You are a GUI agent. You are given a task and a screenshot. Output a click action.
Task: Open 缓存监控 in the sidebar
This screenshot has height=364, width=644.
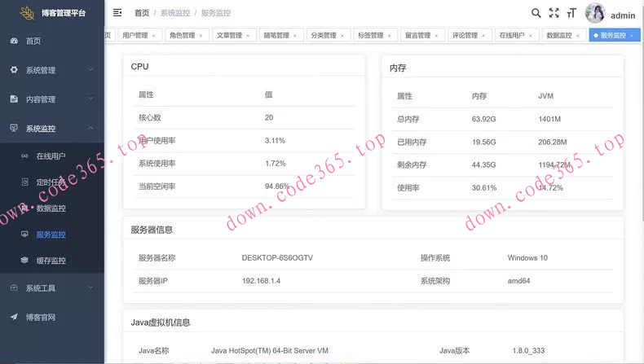point(51,261)
